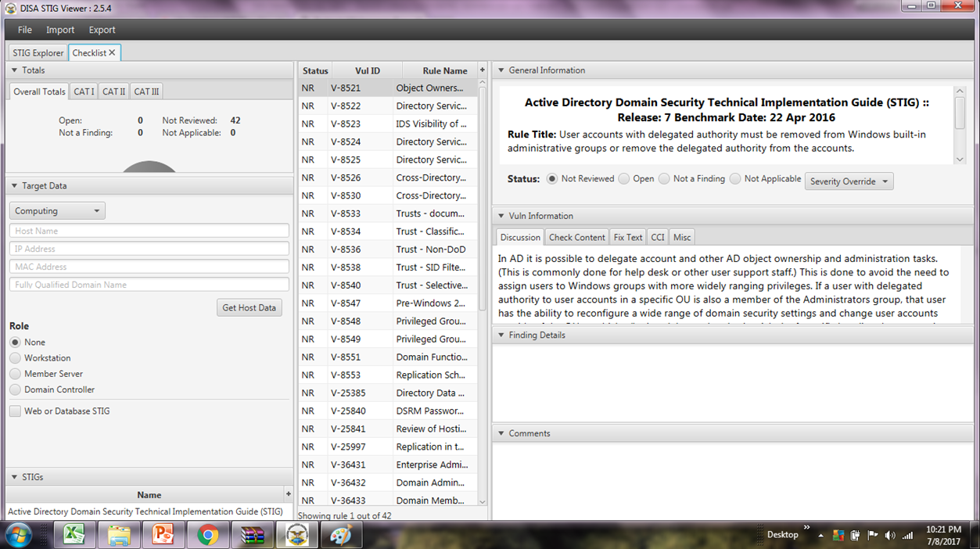Viewport: 980px width, 549px height.
Task: Click the rule table plus column icon
Action: point(483,70)
